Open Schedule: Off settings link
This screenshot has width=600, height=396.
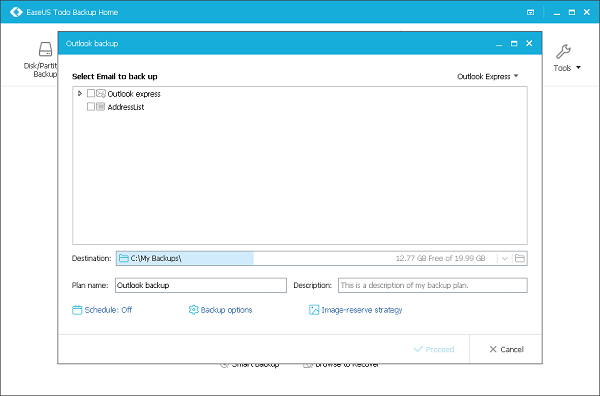point(108,310)
